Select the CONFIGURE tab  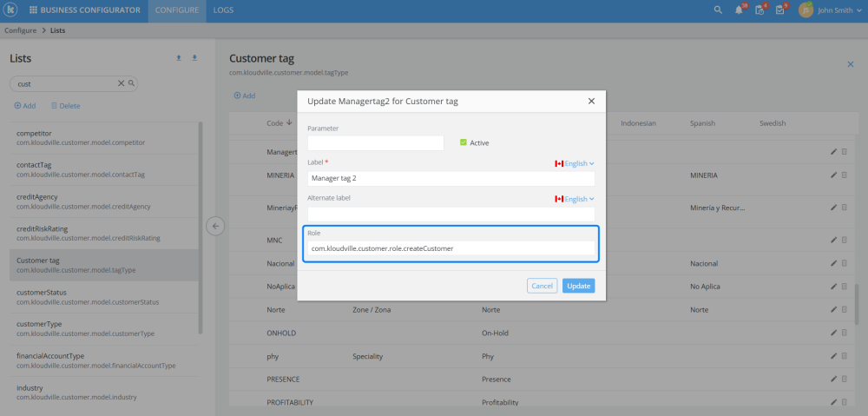pyautogui.click(x=176, y=10)
